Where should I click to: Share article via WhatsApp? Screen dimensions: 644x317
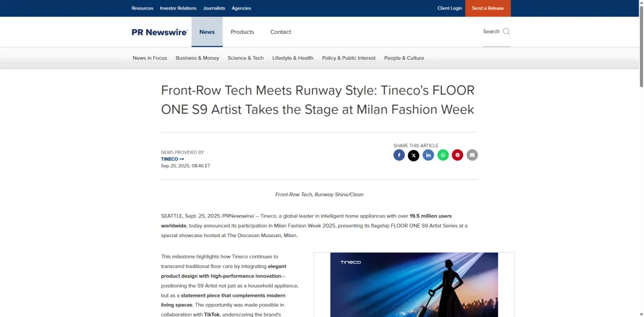(x=443, y=155)
